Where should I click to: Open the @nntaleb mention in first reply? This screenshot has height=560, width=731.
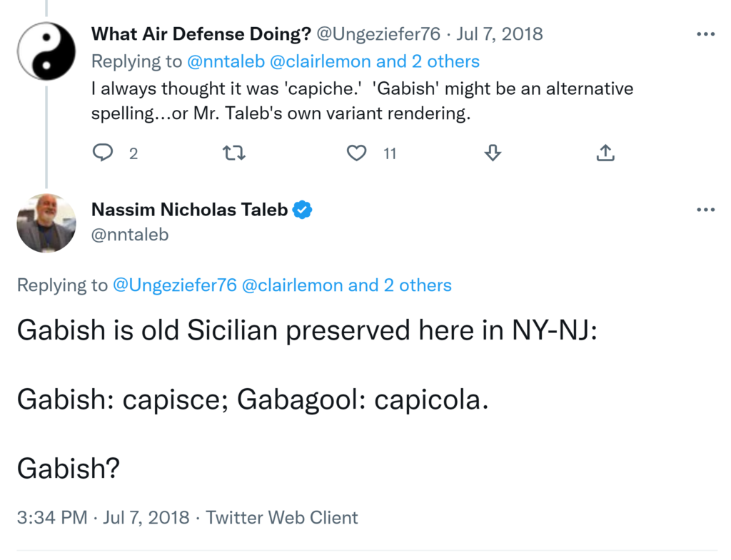coord(226,61)
